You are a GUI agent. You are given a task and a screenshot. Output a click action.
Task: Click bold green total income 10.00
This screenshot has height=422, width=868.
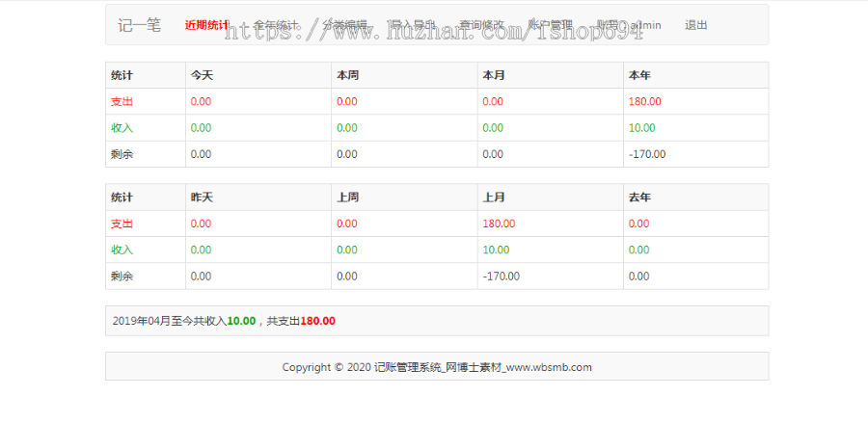(241, 321)
